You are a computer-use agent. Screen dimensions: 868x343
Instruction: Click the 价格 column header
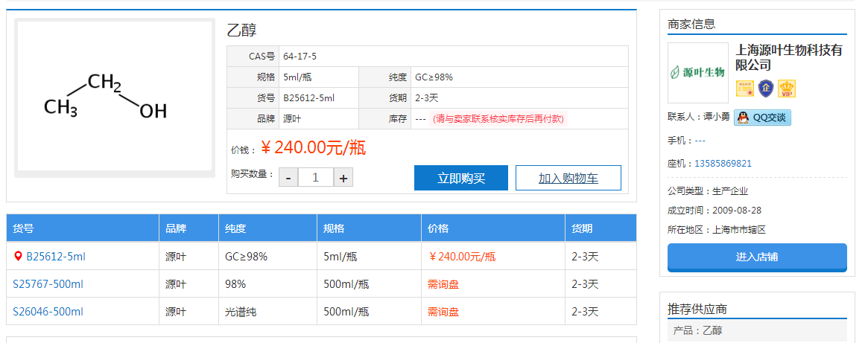438,228
